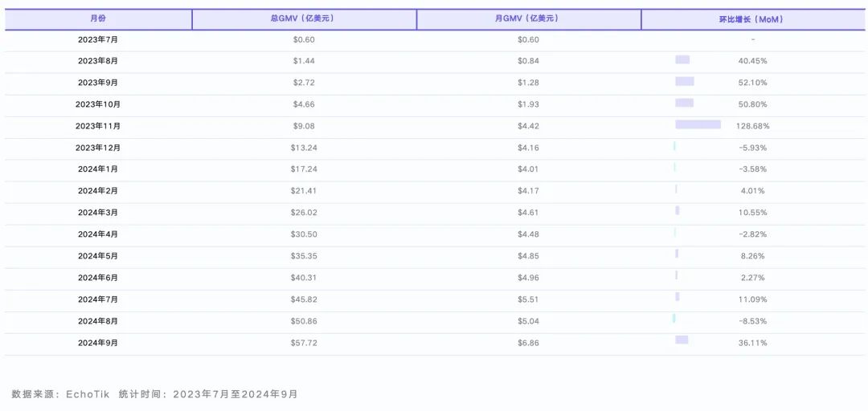Click monthly GMV value $5.51
Viewport: 868px width, 411px height.
(528, 299)
